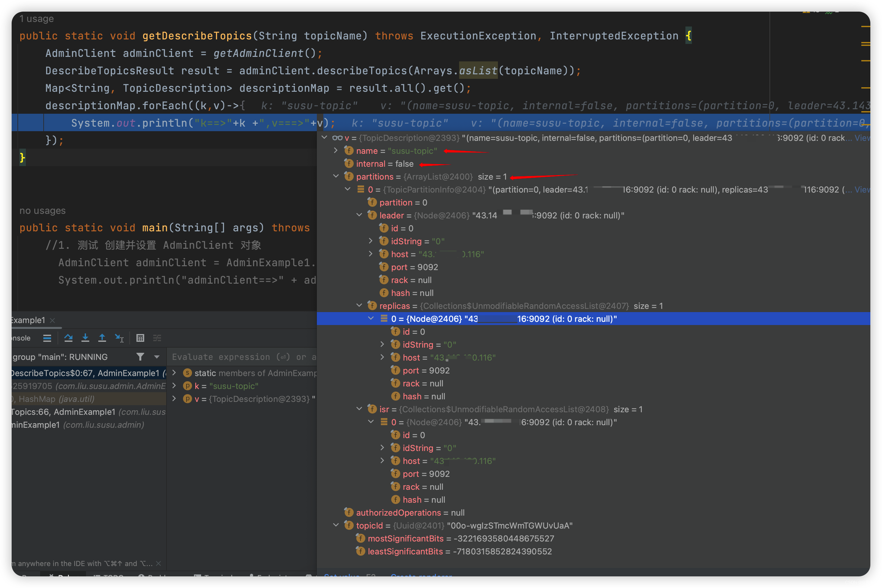The image size is (882, 588).
Task: Click the parameter icon beside k = "susu-topic"
Action: point(188,386)
